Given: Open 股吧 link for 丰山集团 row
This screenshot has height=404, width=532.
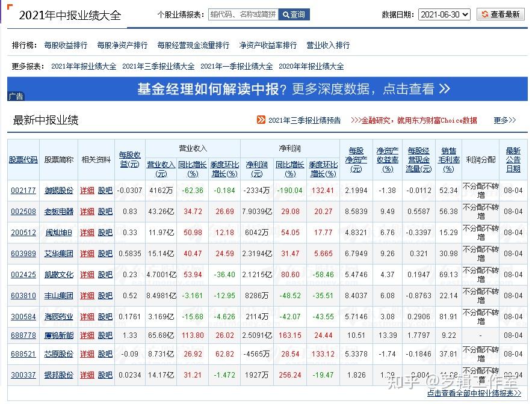Looking at the screenshot, I should [x=105, y=296].
